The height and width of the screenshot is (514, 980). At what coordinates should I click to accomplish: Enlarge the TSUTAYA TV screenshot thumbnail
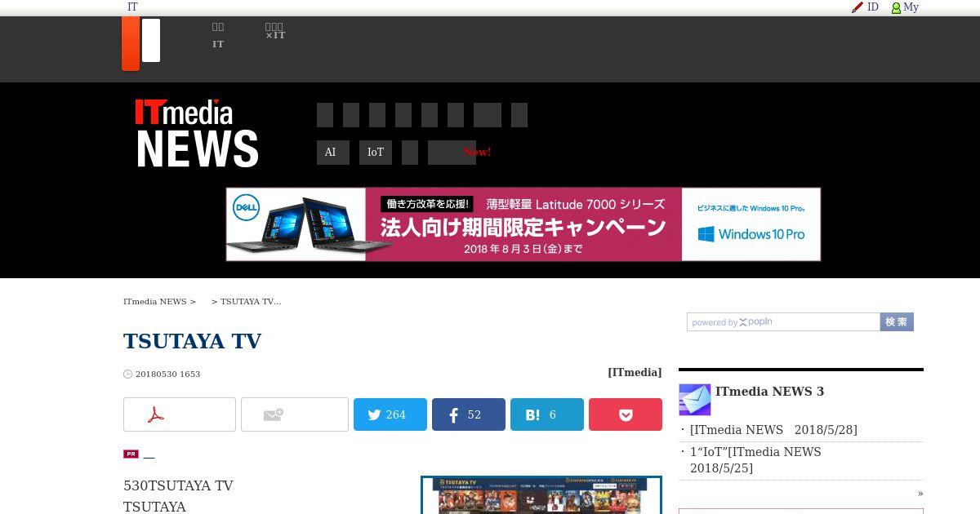(541, 495)
